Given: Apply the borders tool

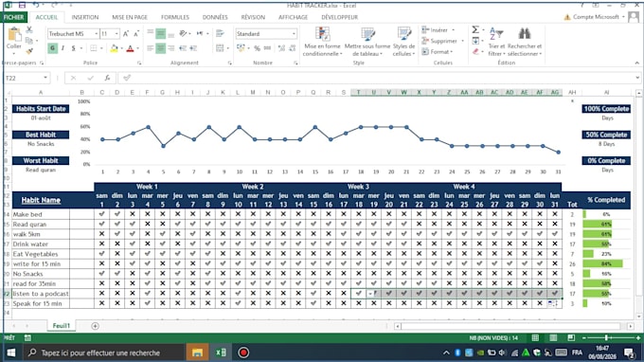Looking at the screenshot, I should [x=94, y=48].
